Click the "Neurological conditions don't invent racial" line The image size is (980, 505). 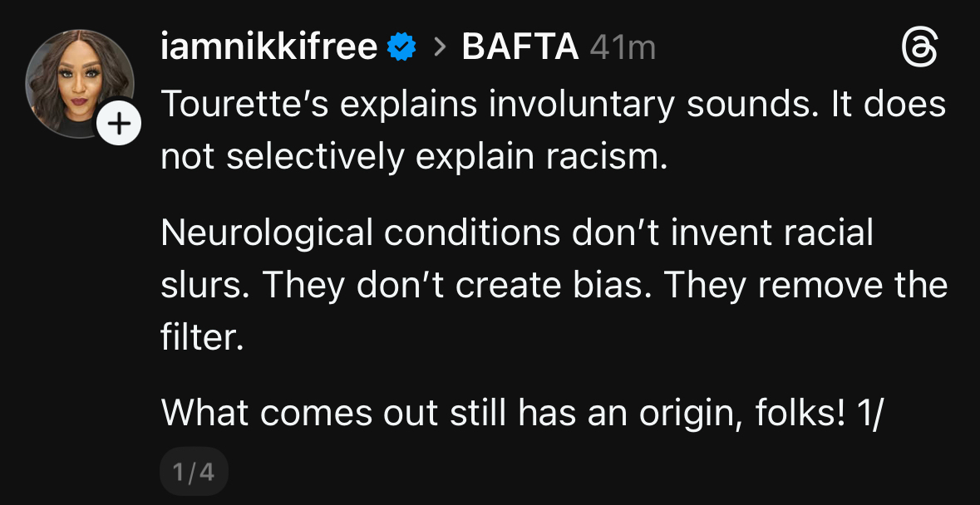517,233
